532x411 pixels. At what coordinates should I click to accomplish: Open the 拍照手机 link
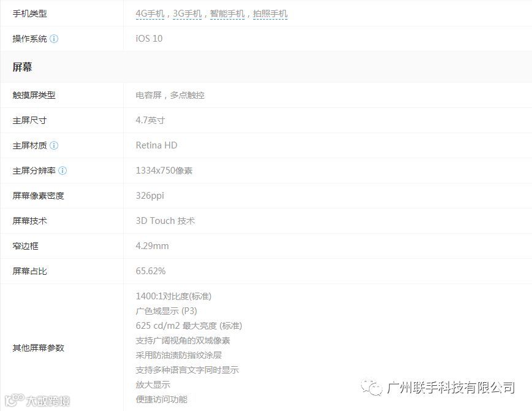coord(270,13)
